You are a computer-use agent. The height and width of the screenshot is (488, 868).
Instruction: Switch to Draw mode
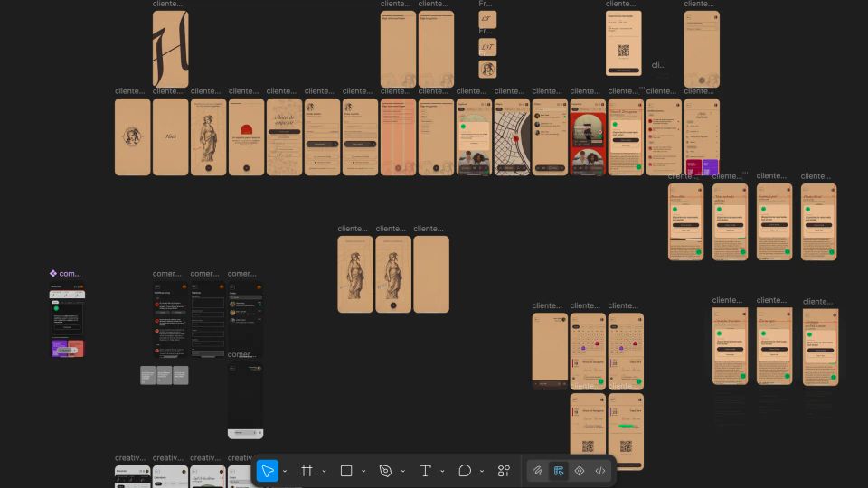[537, 471]
